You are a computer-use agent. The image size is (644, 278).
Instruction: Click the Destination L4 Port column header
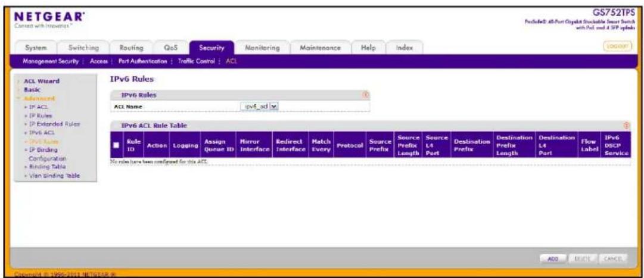pos(557,145)
